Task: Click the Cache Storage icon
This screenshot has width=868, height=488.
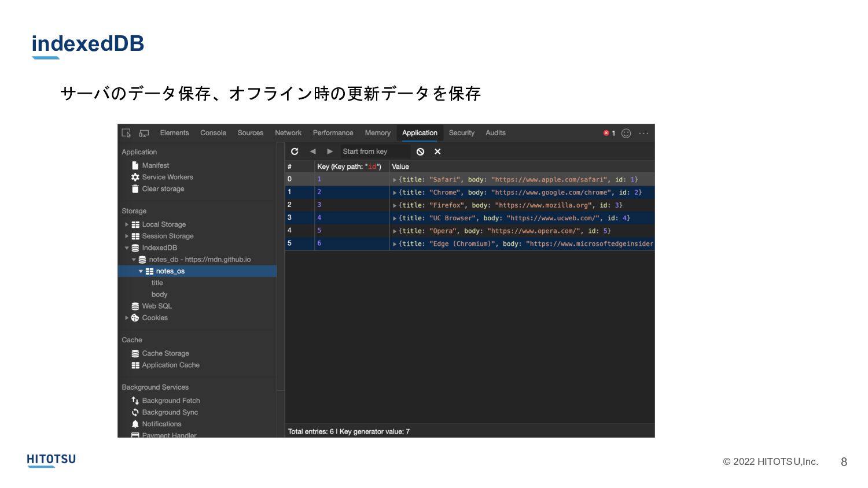Action: click(x=135, y=353)
